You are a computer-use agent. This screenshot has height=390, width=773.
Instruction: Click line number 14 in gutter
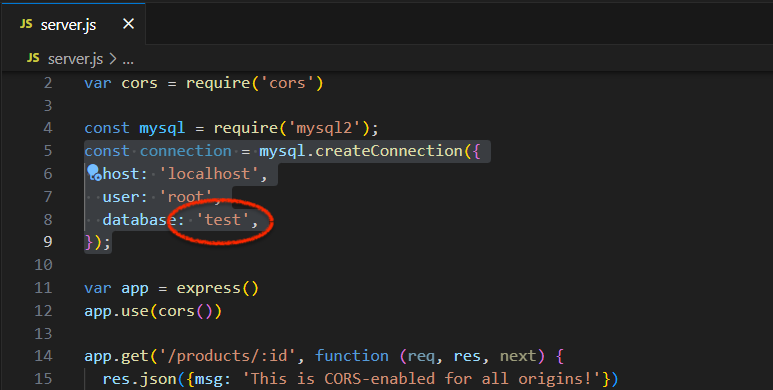(x=43, y=356)
